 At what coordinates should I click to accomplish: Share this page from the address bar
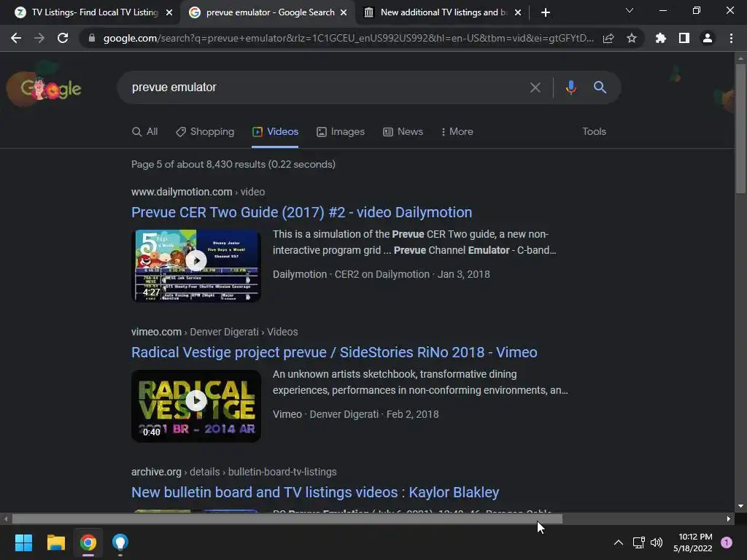(608, 38)
